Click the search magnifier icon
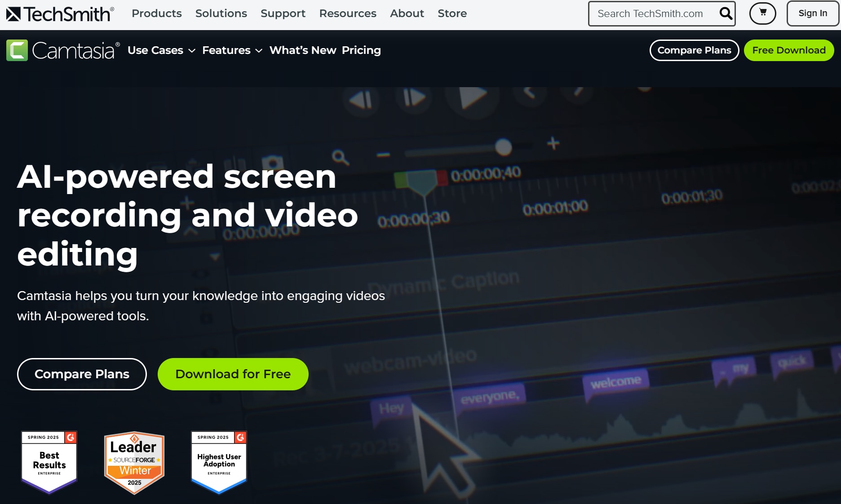 pyautogui.click(x=726, y=13)
